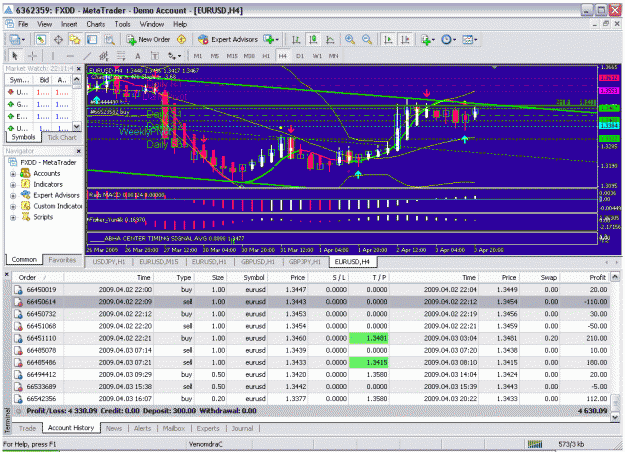The width and height of the screenshot is (625, 452).
Task: Toggle the Navigator folder-star icon
Action: click(75, 39)
